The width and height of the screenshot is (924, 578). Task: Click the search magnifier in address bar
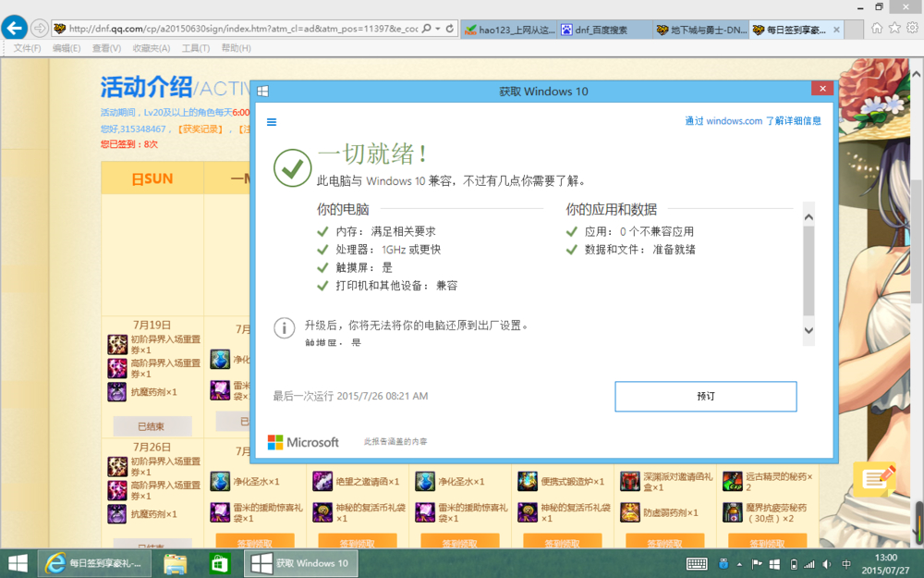(427, 29)
